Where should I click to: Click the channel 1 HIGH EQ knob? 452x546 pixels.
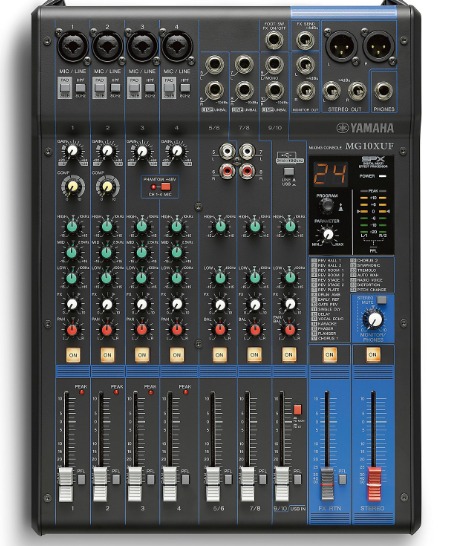[72, 226]
